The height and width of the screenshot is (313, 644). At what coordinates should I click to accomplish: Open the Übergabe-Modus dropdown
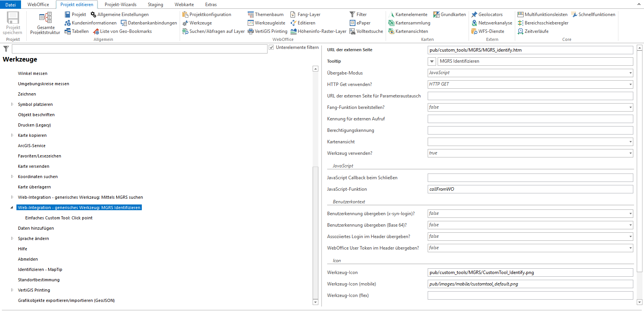pos(630,73)
